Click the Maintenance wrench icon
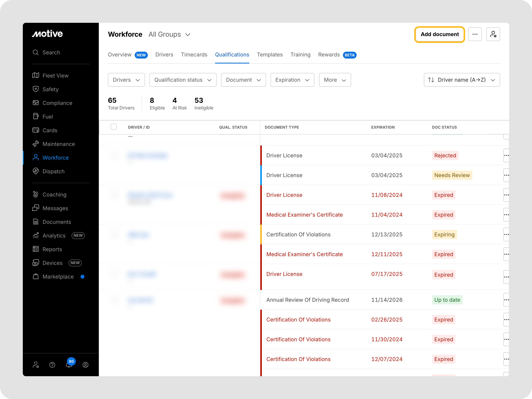This screenshot has width=532, height=399. (x=36, y=144)
